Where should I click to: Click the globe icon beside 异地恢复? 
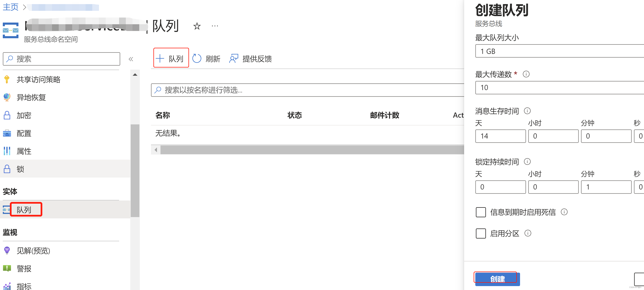7,97
